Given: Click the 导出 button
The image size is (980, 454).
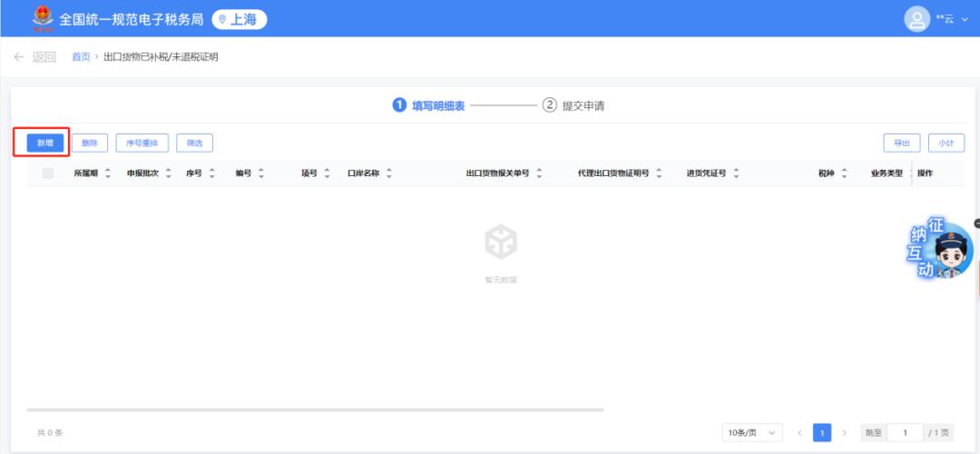Looking at the screenshot, I should (x=901, y=143).
